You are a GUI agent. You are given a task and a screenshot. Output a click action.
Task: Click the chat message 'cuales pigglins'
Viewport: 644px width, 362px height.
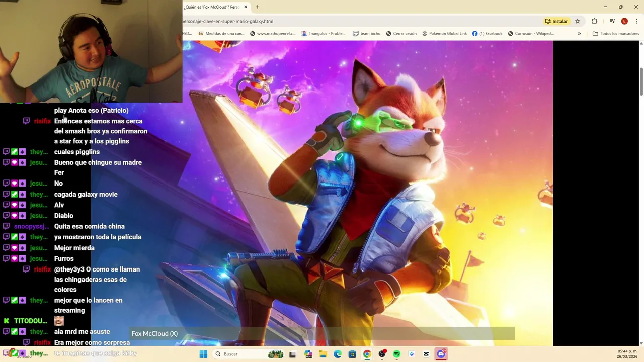[x=76, y=152]
